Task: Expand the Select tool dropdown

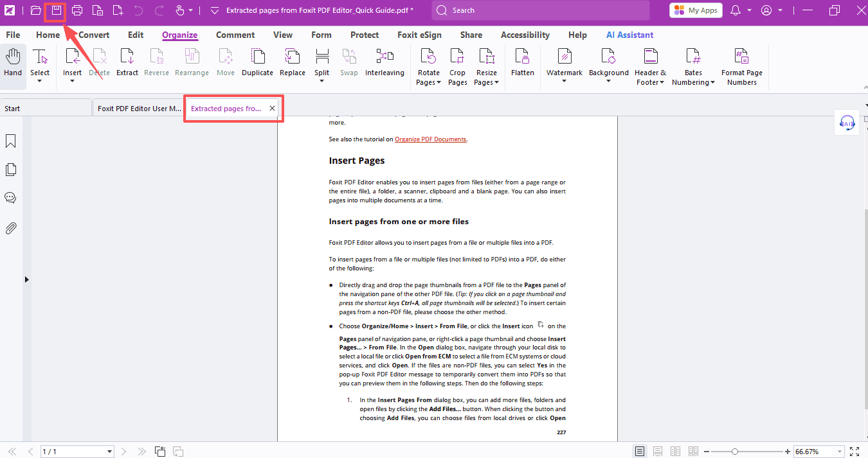Action: click(x=40, y=82)
